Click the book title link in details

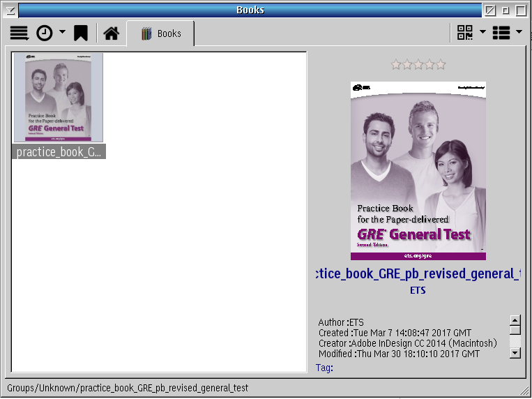418,273
